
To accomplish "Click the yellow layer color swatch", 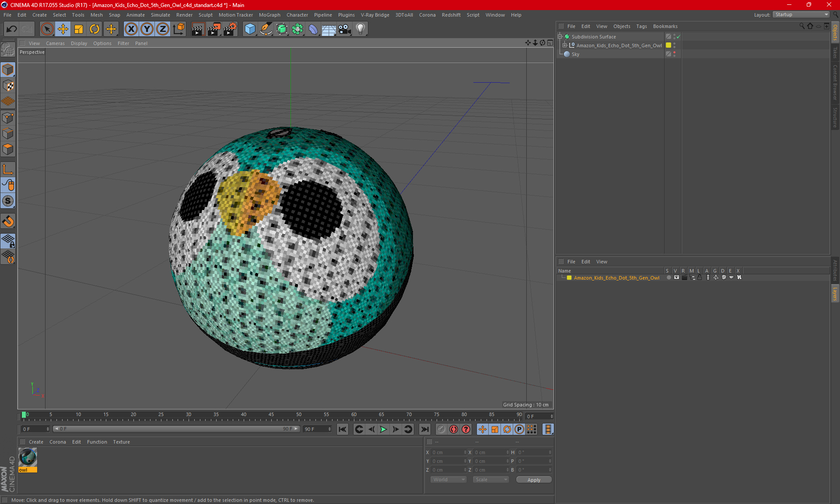I will (x=569, y=278).
